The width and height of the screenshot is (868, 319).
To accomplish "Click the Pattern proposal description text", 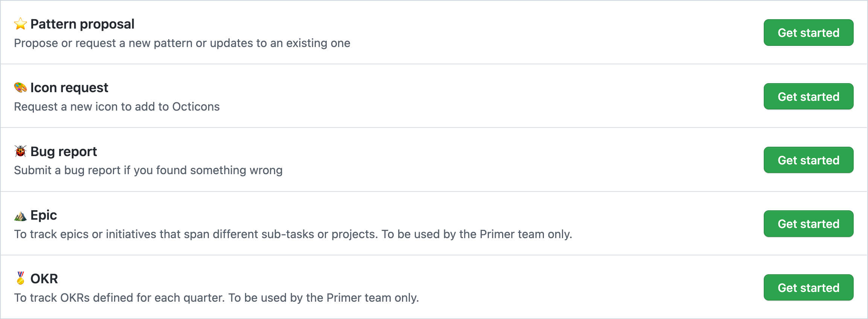I will pyautogui.click(x=182, y=43).
